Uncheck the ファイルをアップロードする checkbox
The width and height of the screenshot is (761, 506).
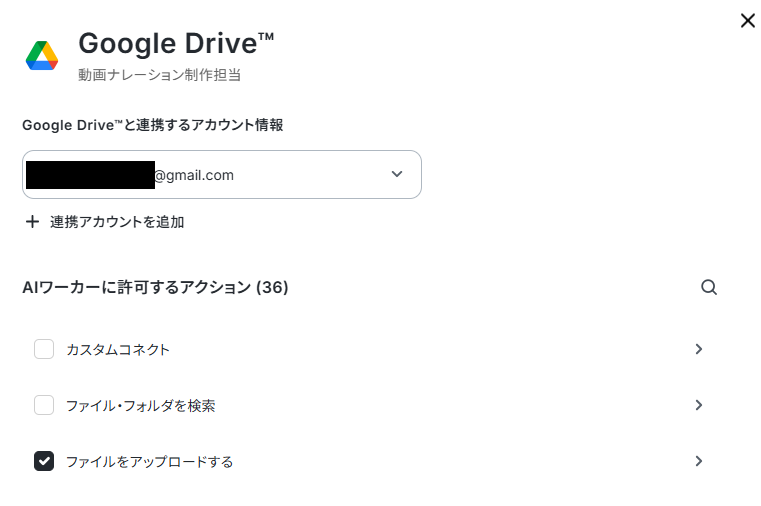pyautogui.click(x=44, y=461)
